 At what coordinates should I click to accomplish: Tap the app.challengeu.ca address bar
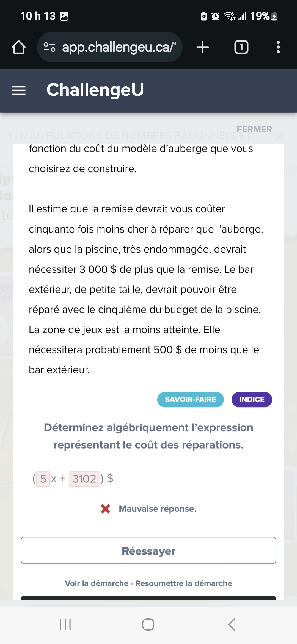(x=119, y=47)
